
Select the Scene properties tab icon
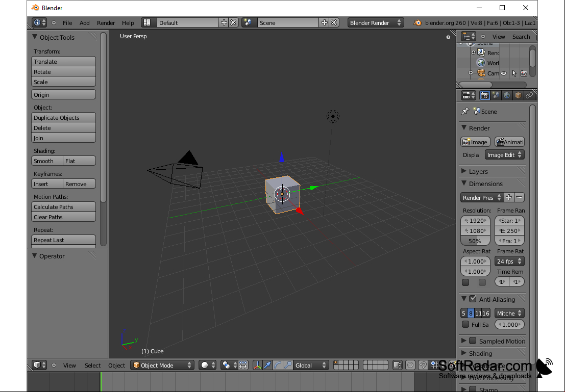[x=496, y=95]
